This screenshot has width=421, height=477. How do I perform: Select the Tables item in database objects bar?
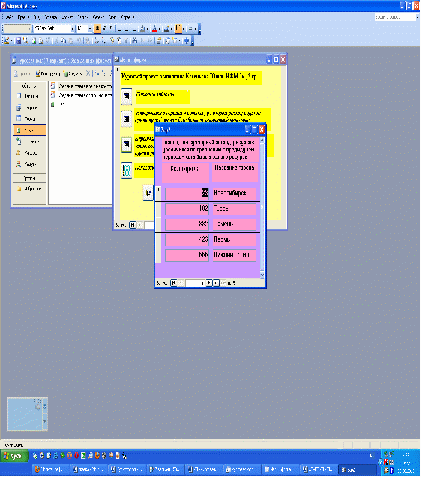click(x=29, y=96)
